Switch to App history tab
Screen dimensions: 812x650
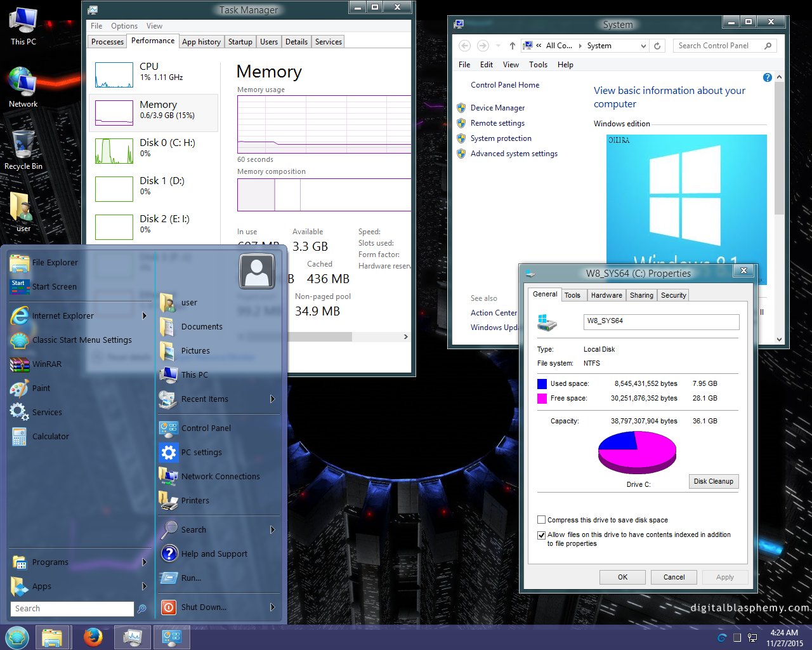(x=201, y=42)
